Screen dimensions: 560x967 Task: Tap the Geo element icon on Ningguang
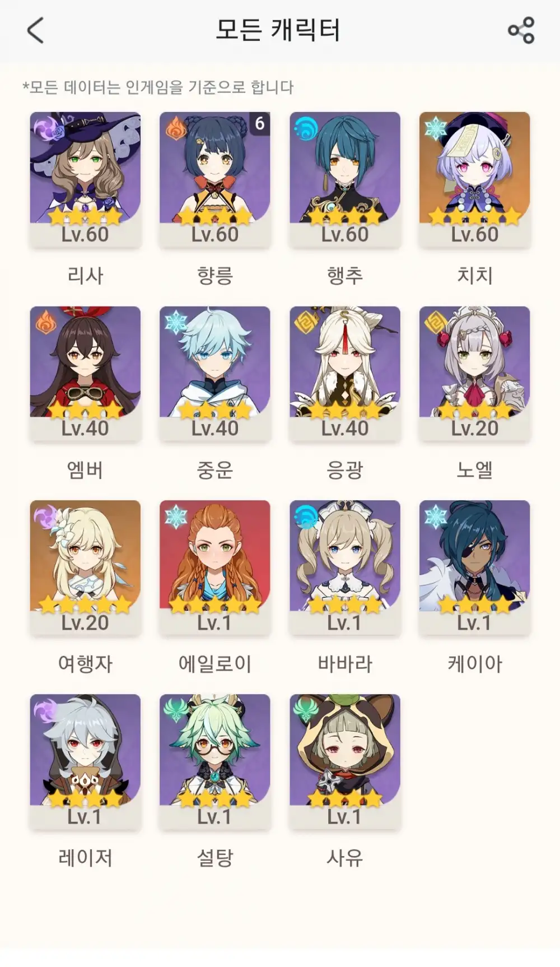tap(306, 323)
